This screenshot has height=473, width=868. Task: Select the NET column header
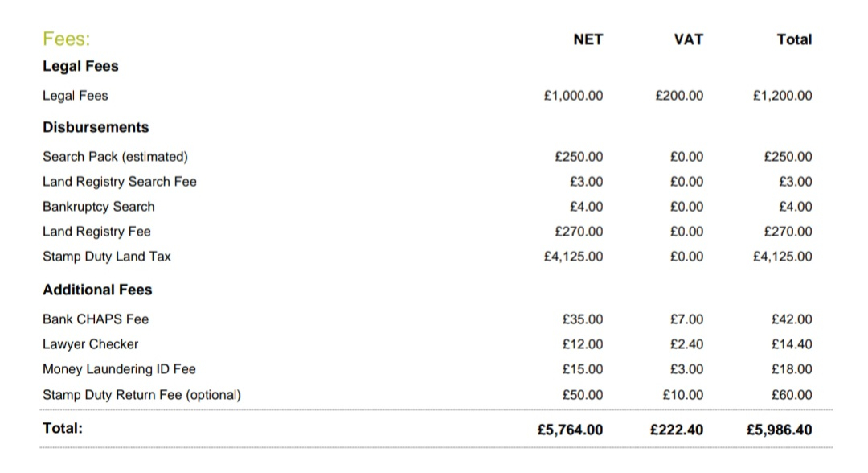point(588,39)
